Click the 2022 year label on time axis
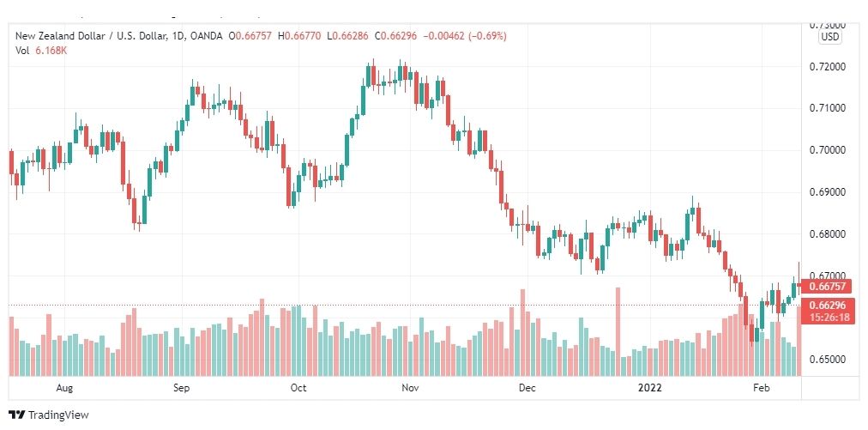This screenshot has width=868, height=430. coord(648,388)
